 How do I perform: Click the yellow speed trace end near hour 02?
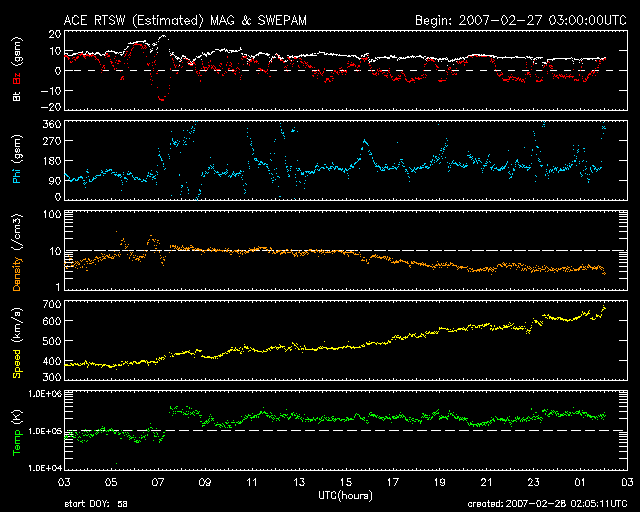point(604,307)
